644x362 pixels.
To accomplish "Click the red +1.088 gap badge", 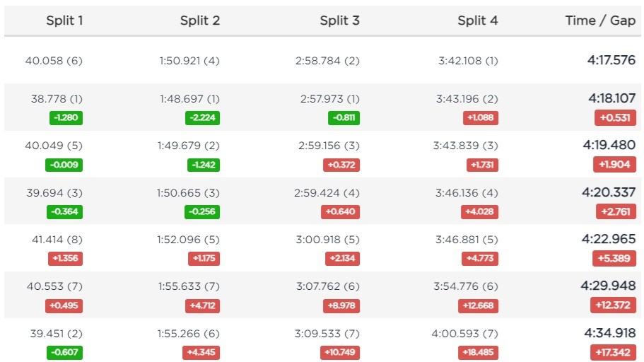I will pyautogui.click(x=481, y=118).
